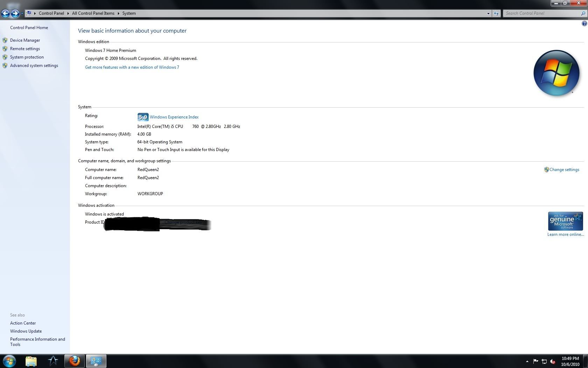Select the computer name RedQueen2 text

[x=148, y=170]
